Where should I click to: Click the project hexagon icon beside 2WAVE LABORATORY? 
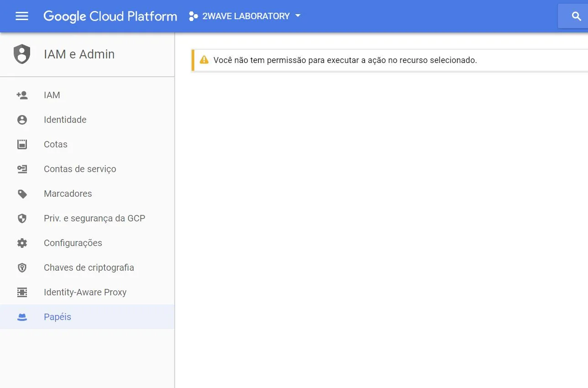[x=193, y=16]
